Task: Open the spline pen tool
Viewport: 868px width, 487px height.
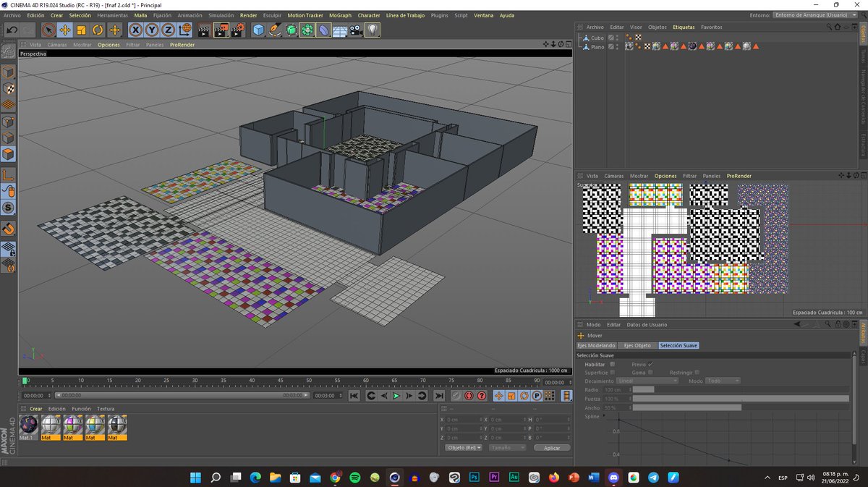Action: pos(275,30)
